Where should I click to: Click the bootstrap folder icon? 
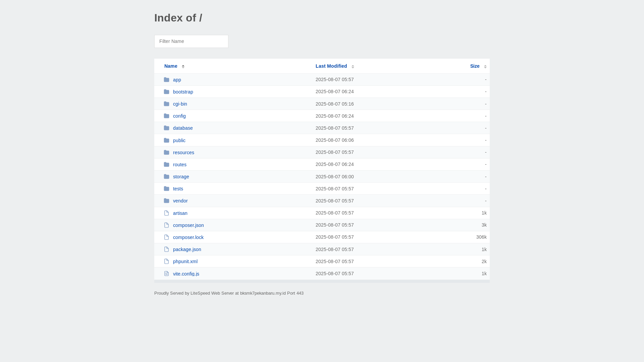[166, 92]
